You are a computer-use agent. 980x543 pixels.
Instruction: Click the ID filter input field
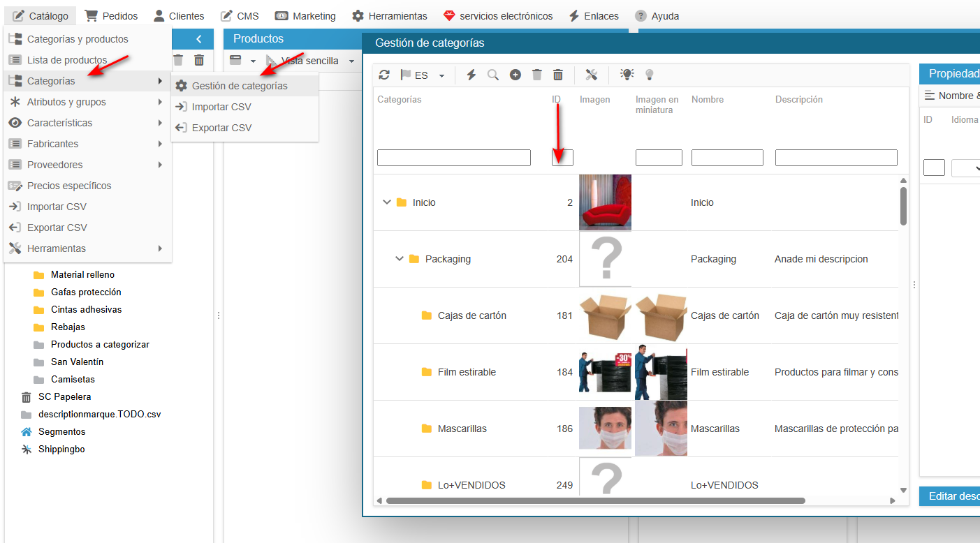click(x=562, y=158)
